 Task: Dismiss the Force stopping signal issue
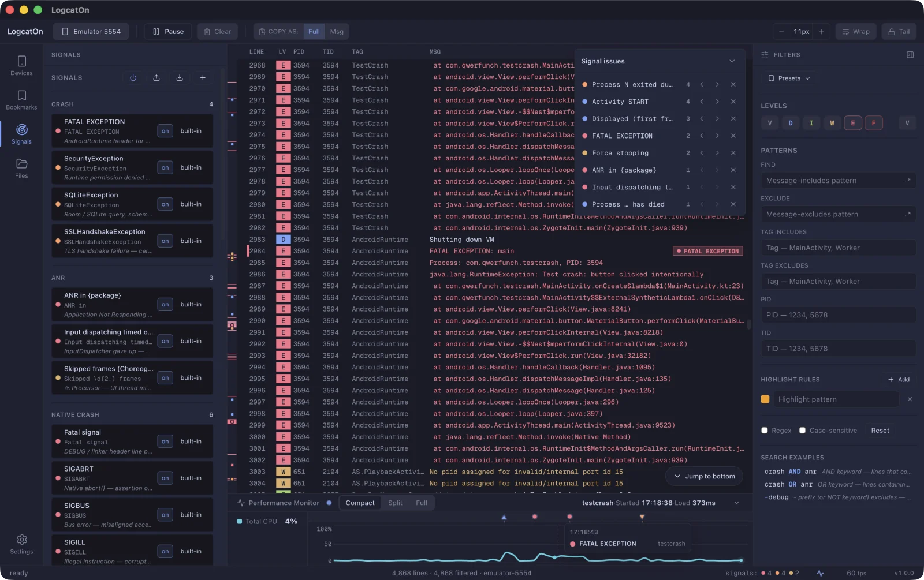coord(733,153)
